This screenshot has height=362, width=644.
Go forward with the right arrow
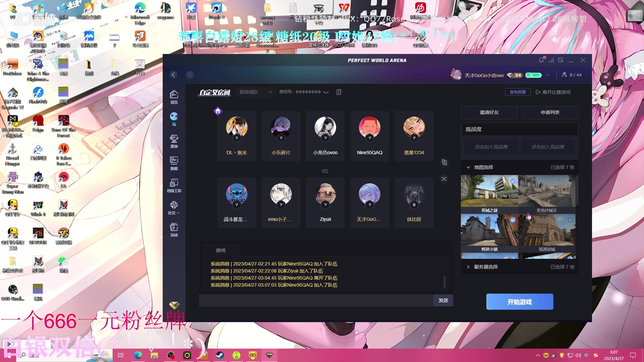click(190, 75)
